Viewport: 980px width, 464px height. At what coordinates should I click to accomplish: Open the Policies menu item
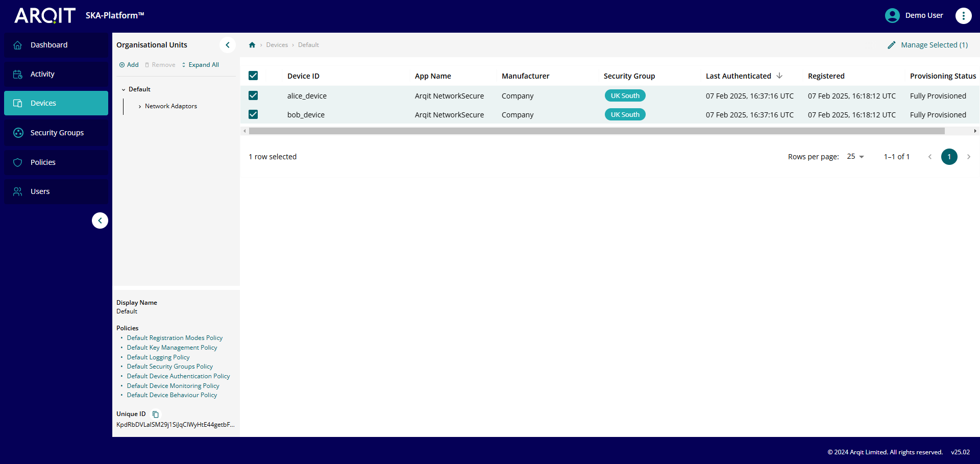click(56, 162)
